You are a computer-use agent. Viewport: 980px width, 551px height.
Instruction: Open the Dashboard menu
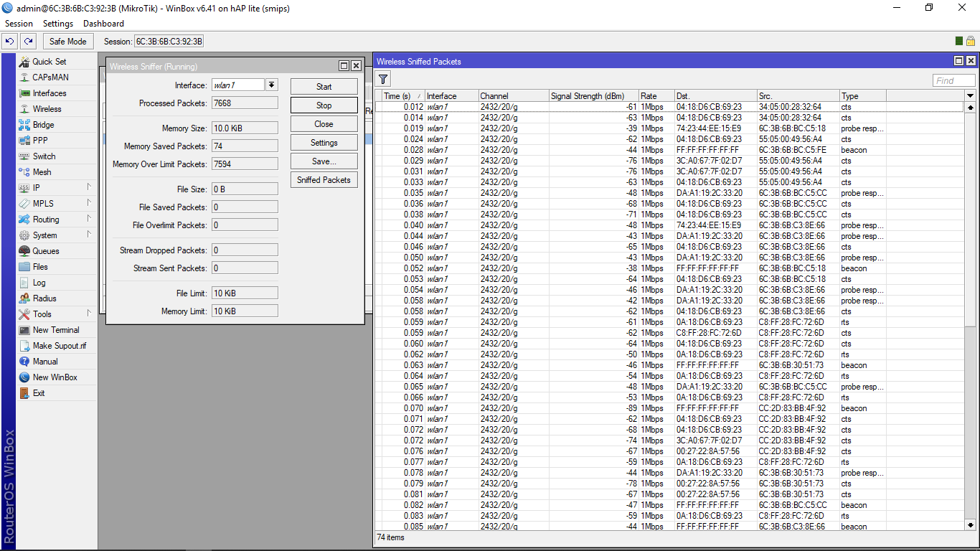pos(103,23)
